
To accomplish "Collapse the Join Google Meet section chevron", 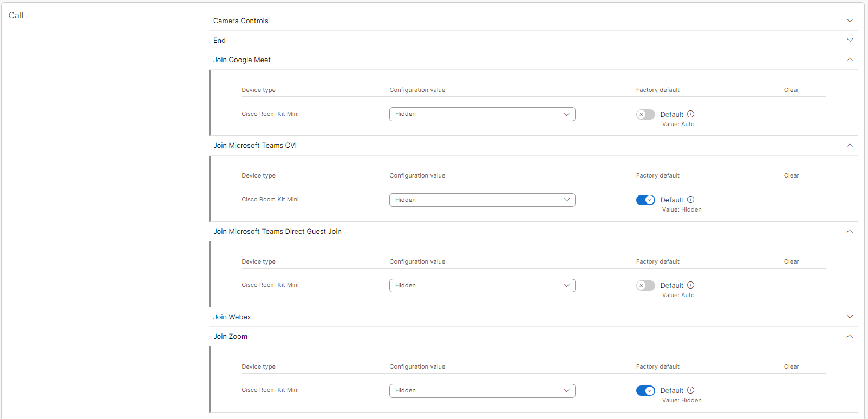I will click(850, 60).
